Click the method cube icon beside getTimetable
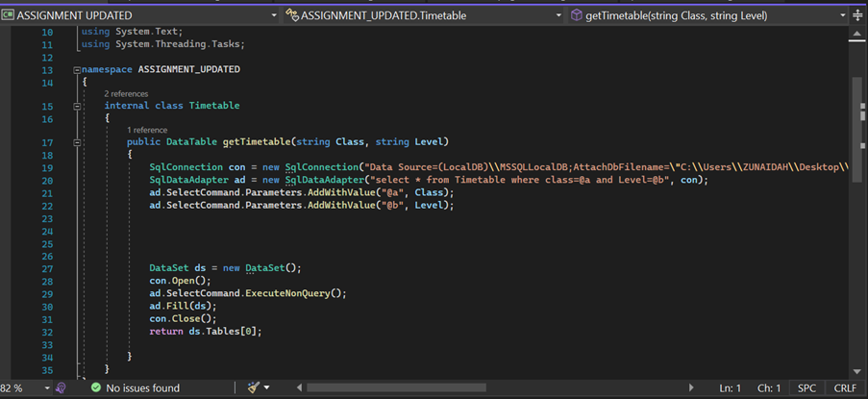 point(577,15)
